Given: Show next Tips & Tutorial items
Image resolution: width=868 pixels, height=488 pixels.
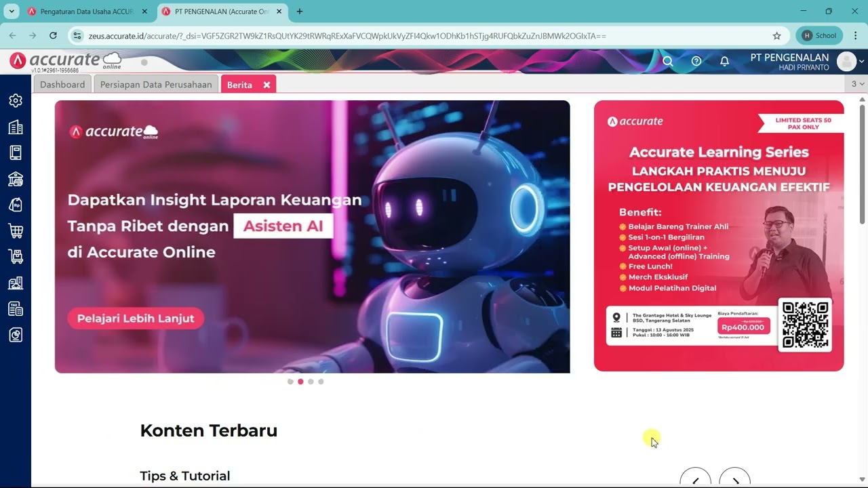Looking at the screenshot, I should 735,477.
